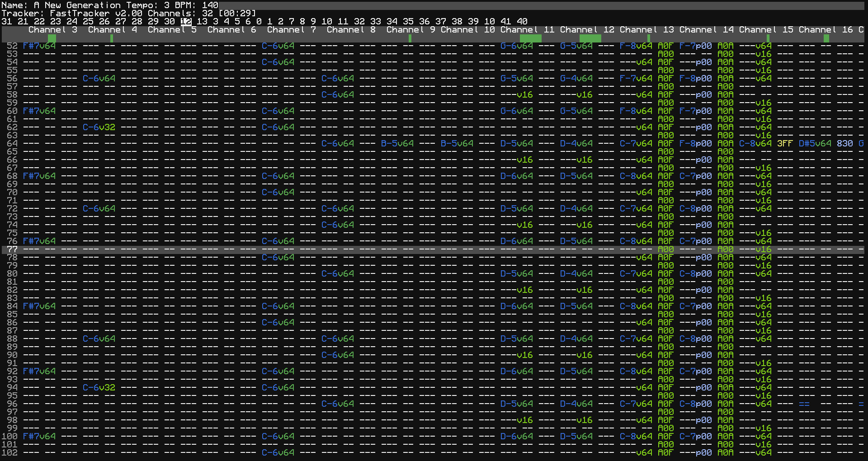Click the highlighted current row number 77
Image resolution: width=868 pixels, height=461 pixels.
(12, 249)
